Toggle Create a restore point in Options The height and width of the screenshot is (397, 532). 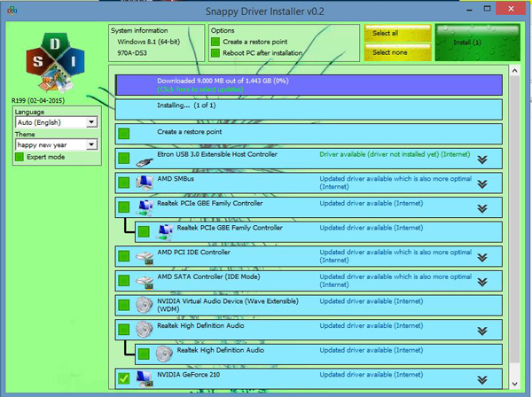215,42
